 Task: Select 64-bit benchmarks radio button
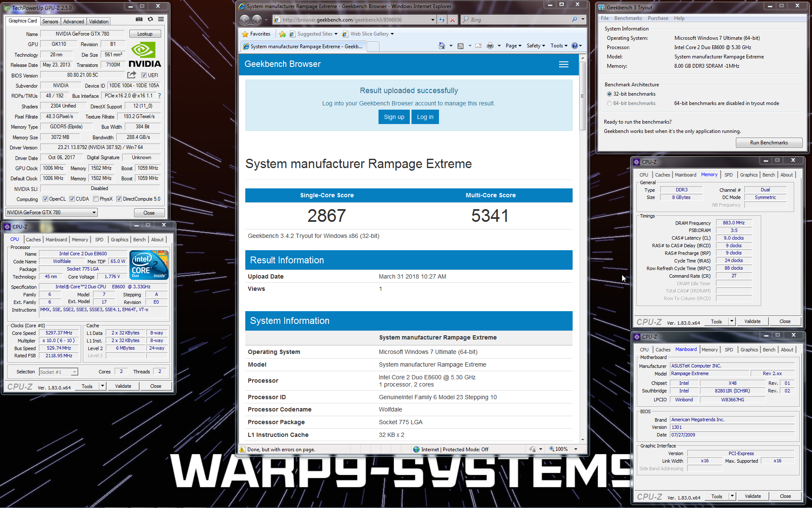point(609,103)
